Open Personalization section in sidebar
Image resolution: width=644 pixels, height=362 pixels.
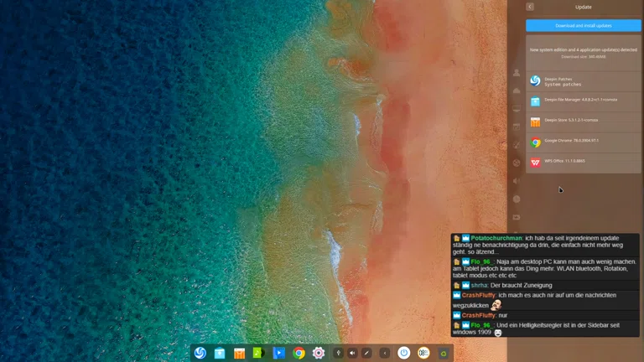pos(517,145)
